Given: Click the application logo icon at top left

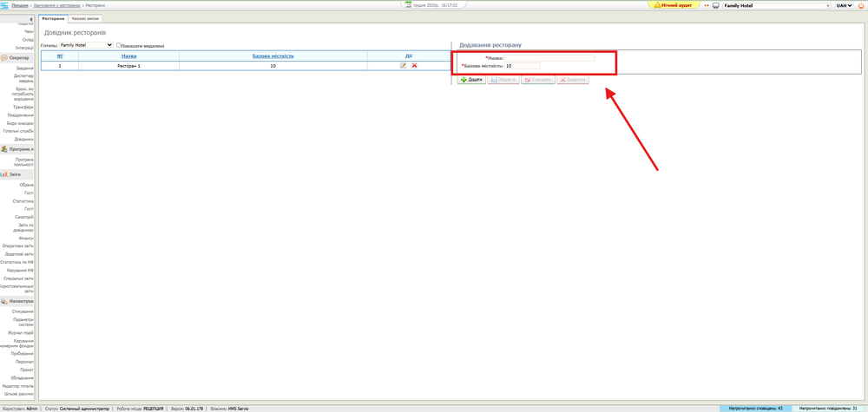Looking at the screenshot, I should 5,5.
